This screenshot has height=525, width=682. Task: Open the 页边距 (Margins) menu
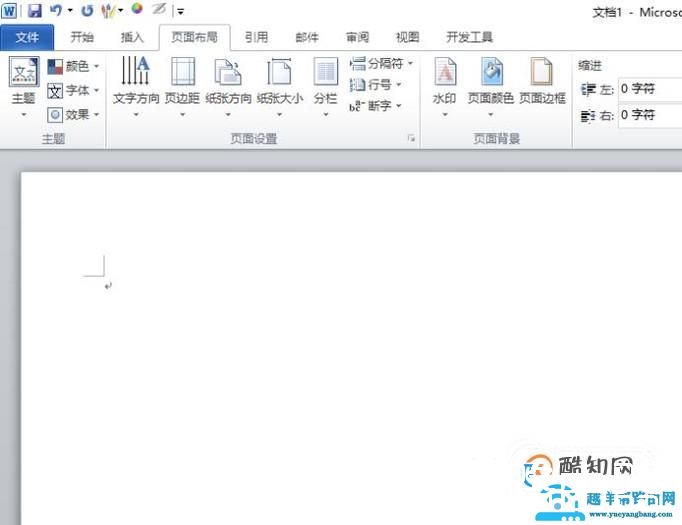coord(182,87)
